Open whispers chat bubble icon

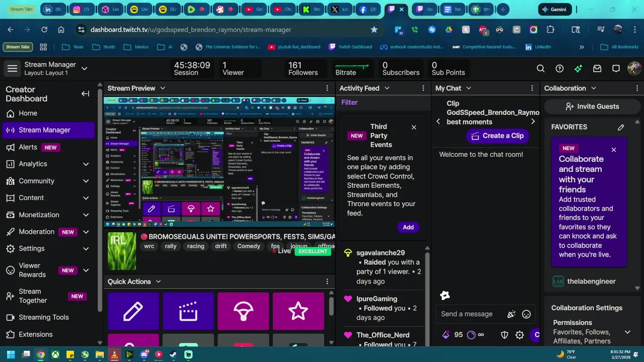tap(616, 68)
